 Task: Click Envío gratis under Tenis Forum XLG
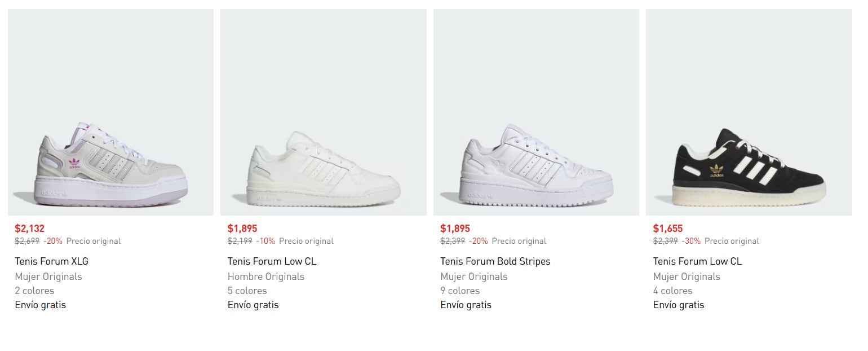point(39,305)
